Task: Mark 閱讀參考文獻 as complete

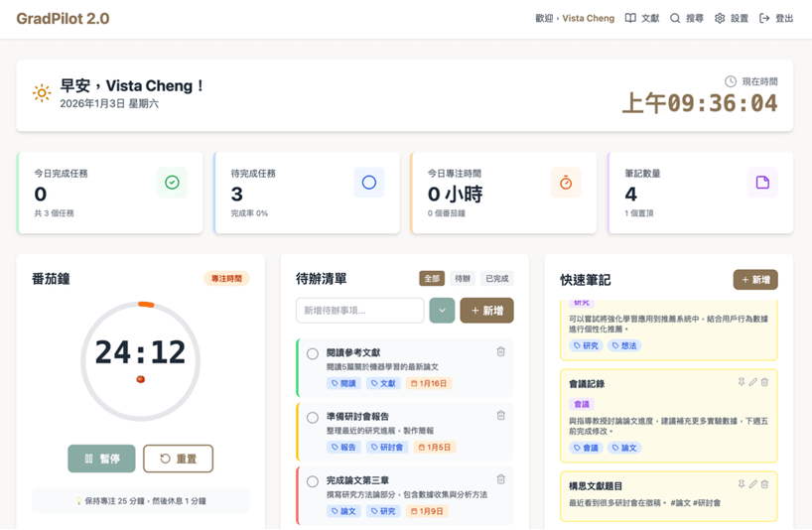Action: 313,354
